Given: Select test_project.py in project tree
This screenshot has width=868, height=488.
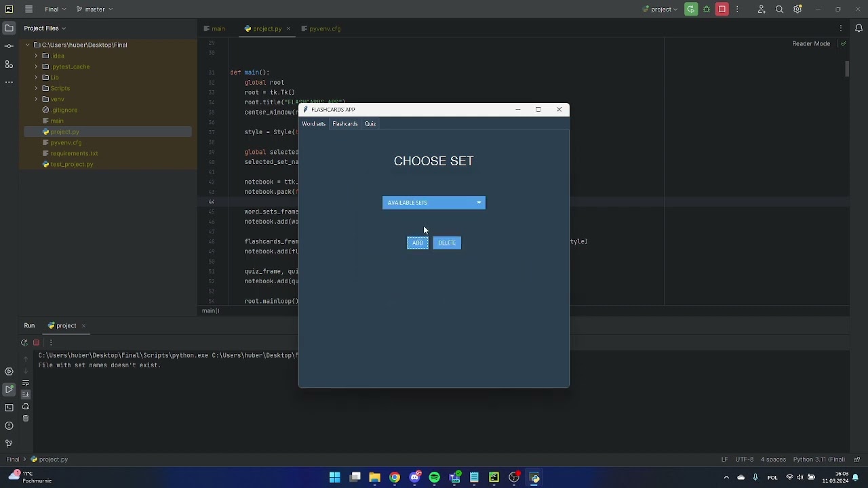Looking at the screenshot, I should pyautogui.click(x=71, y=164).
